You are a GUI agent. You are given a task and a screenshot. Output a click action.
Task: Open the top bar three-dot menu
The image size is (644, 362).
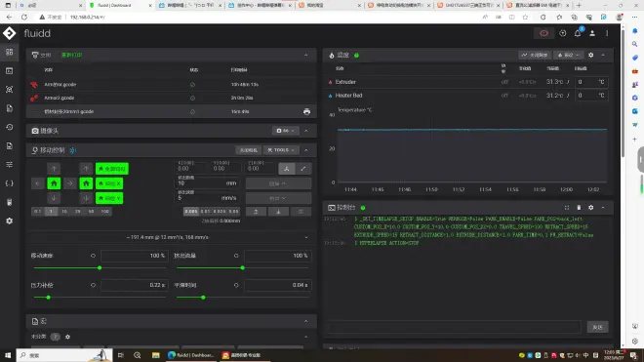(607, 33)
